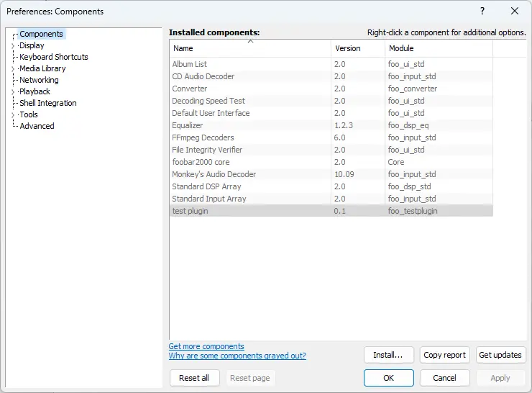Select the foobar2000 core component

[331, 162]
